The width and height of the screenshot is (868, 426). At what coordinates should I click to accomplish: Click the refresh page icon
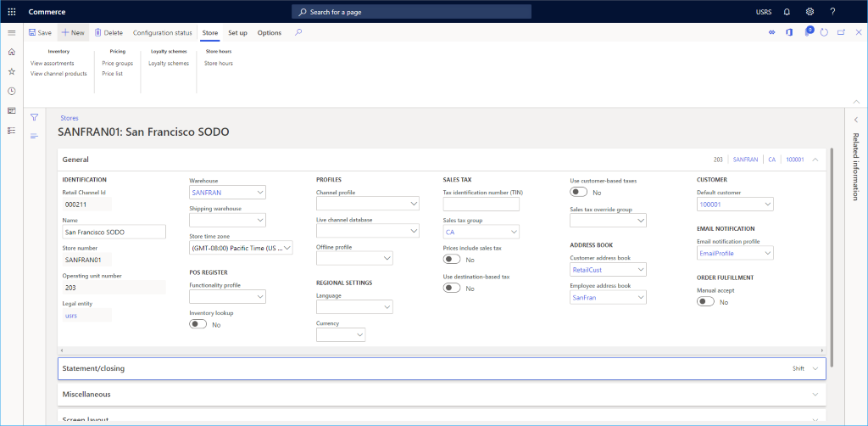pos(824,32)
